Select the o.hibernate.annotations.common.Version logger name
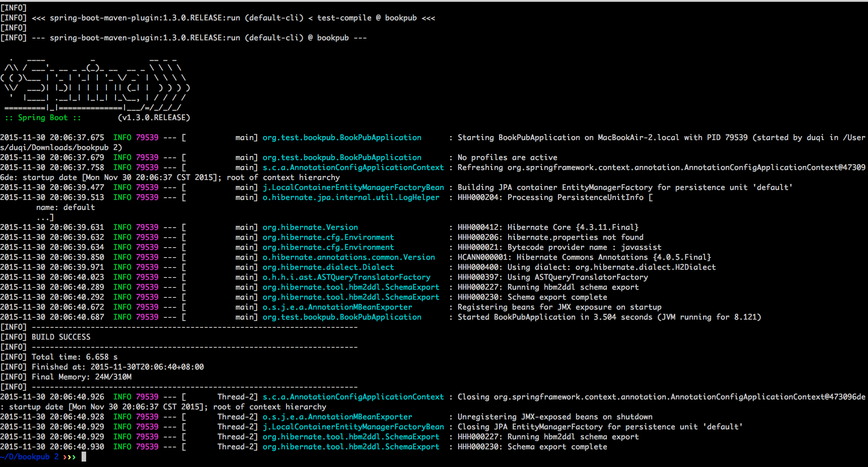 (x=349, y=257)
